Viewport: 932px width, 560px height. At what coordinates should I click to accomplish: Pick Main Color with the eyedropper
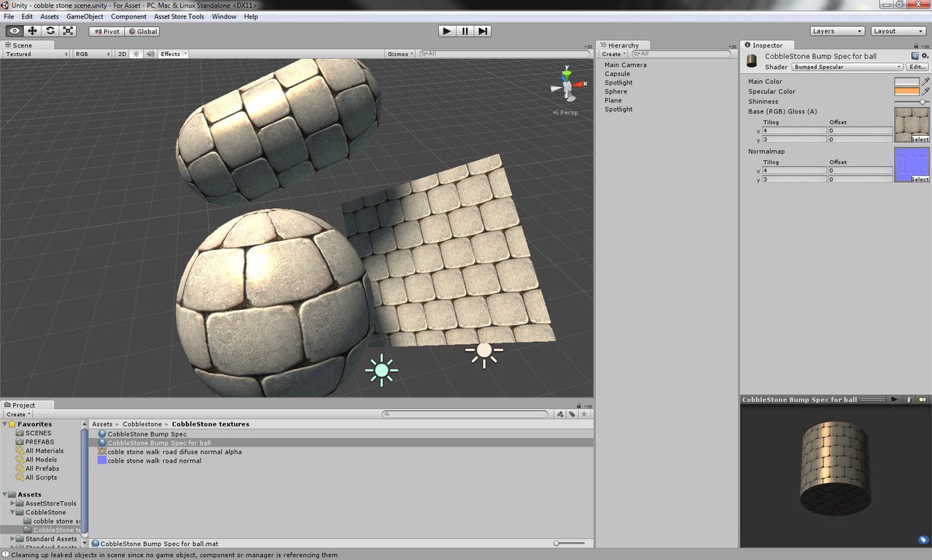[927, 81]
